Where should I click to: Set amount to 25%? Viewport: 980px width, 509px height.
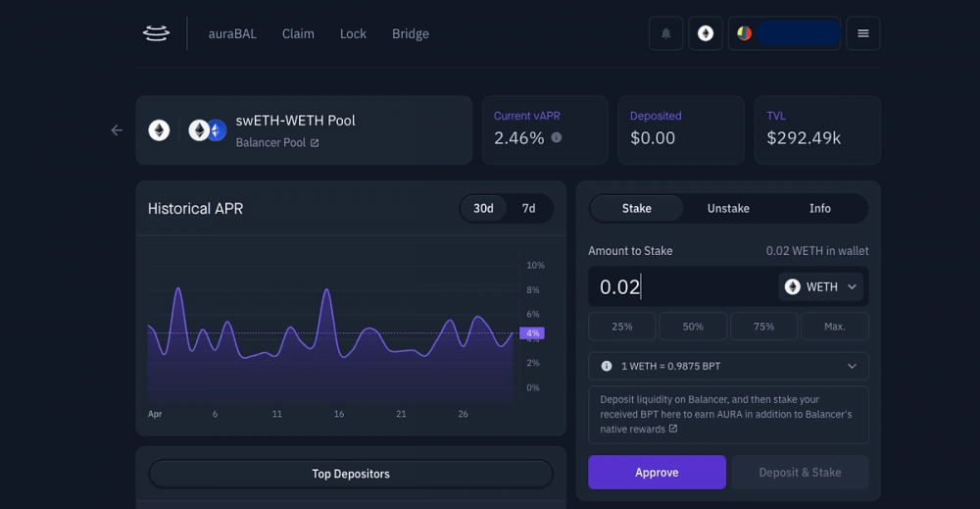point(622,327)
